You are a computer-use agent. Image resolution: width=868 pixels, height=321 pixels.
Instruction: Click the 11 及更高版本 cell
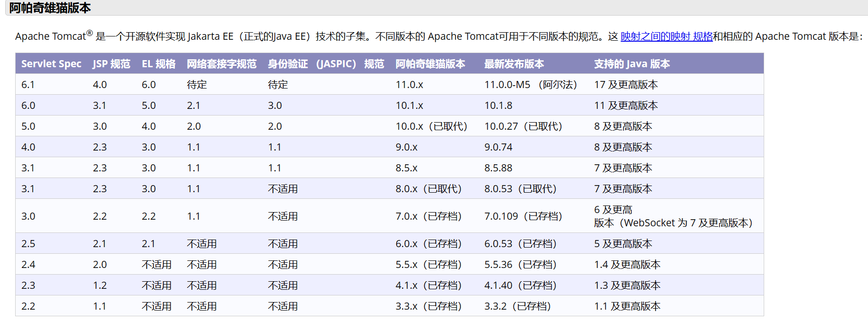pos(626,106)
